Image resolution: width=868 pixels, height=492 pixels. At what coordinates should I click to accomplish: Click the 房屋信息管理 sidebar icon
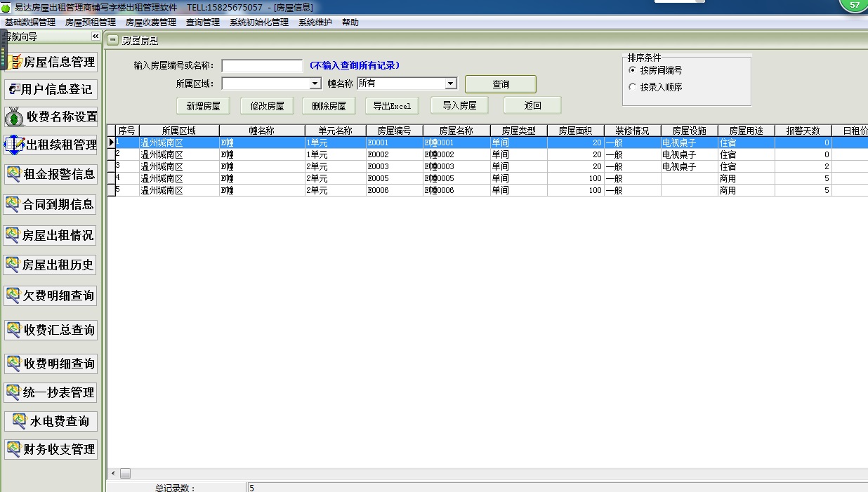click(x=14, y=62)
